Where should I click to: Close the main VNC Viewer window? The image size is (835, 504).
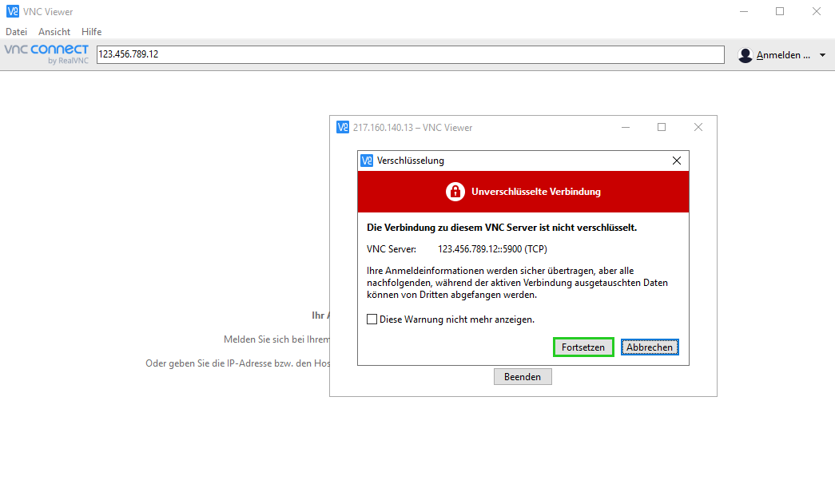point(817,11)
